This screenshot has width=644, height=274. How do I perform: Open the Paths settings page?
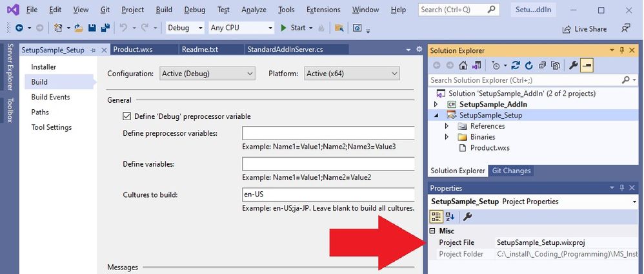(x=40, y=112)
